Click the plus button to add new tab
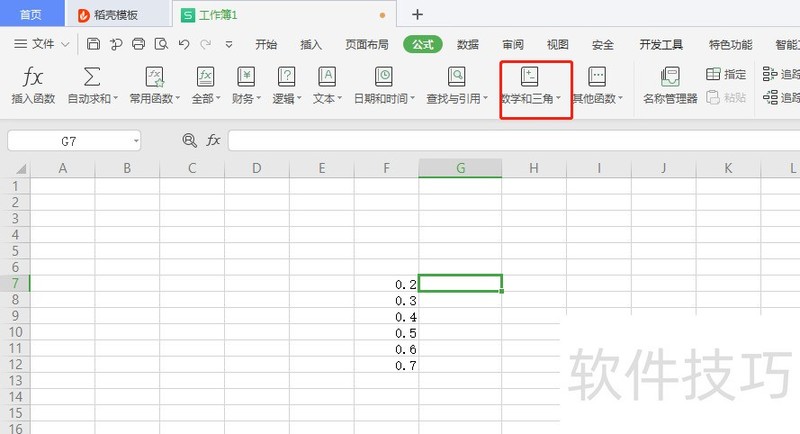This screenshot has height=434, width=800. (417, 14)
